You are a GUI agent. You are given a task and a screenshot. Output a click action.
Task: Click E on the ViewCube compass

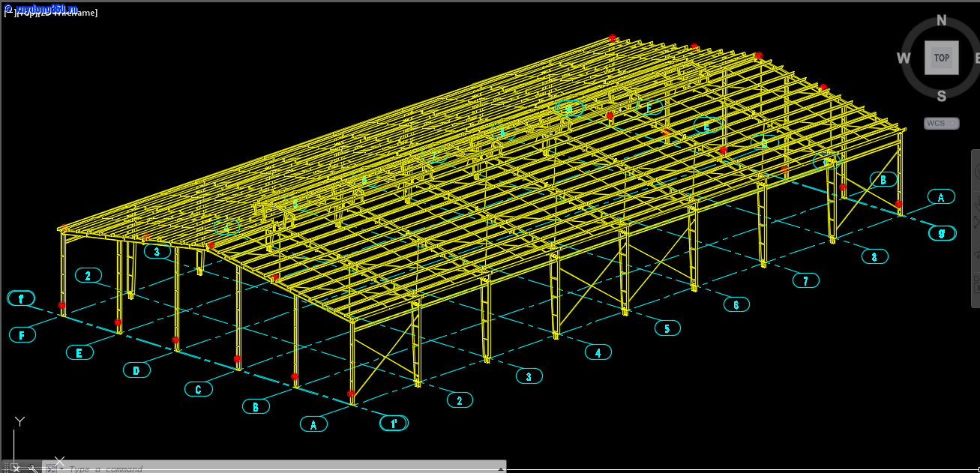coord(977,58)
